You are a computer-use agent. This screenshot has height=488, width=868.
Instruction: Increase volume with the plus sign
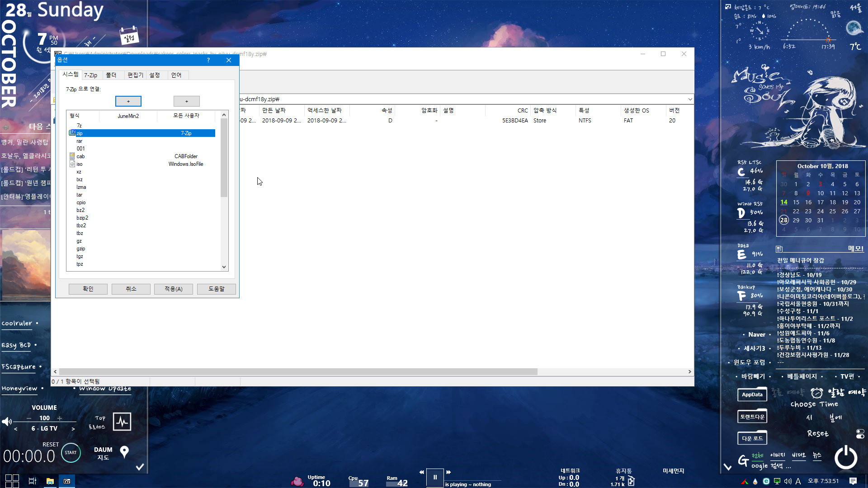pyautogui.click(x=59, y=418)
